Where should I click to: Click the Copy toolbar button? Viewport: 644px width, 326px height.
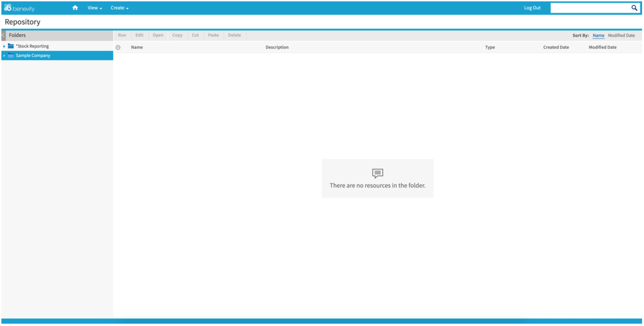pos(177,35)
